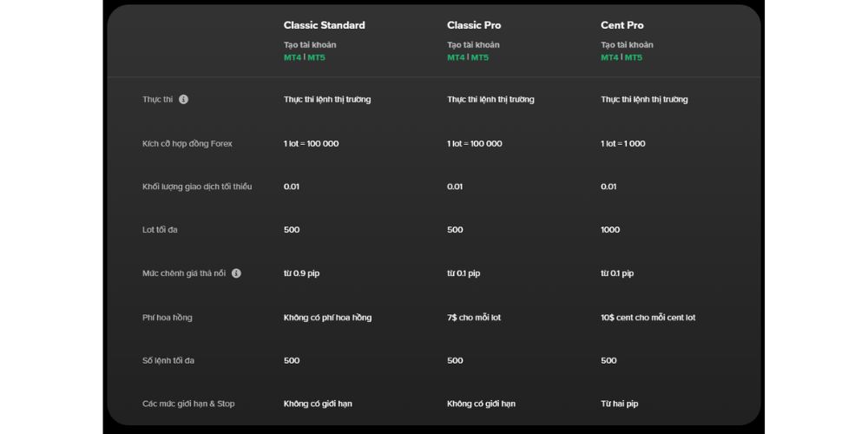Open MT4 link under Cent Pro
Screen dimensions: 868x434
[x=609, y=58]
